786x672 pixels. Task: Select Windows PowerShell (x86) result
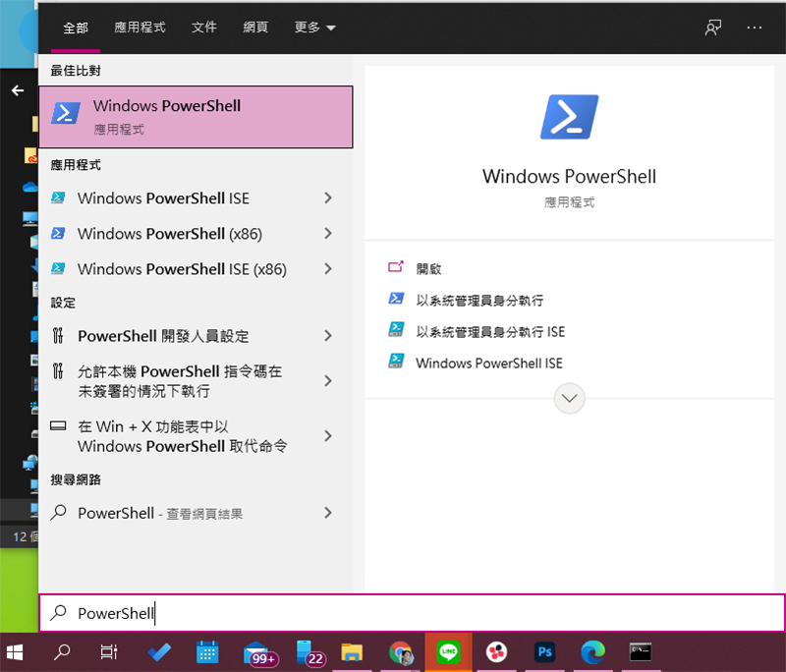(196, 234)
